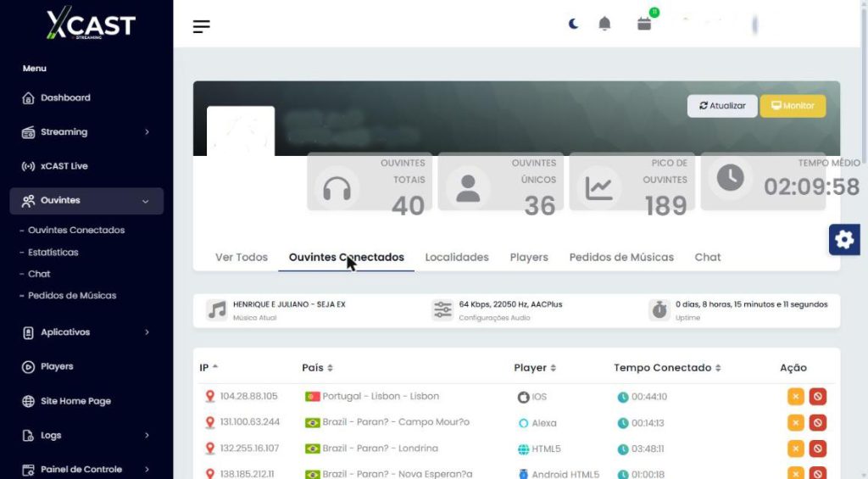Click location pin for IP 104.28.88.105
Screen dimensions: 868x479
pyautogui.click(x=210, y=397)
